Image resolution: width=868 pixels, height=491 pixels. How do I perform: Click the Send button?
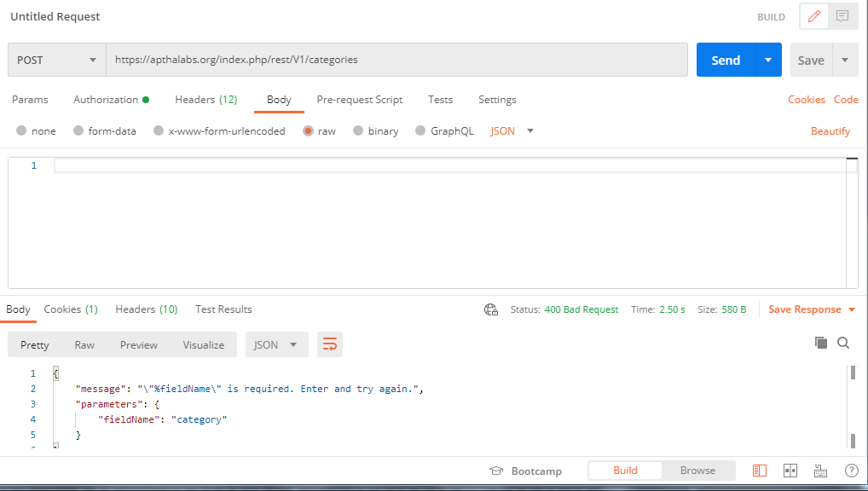tap(726, 60)
